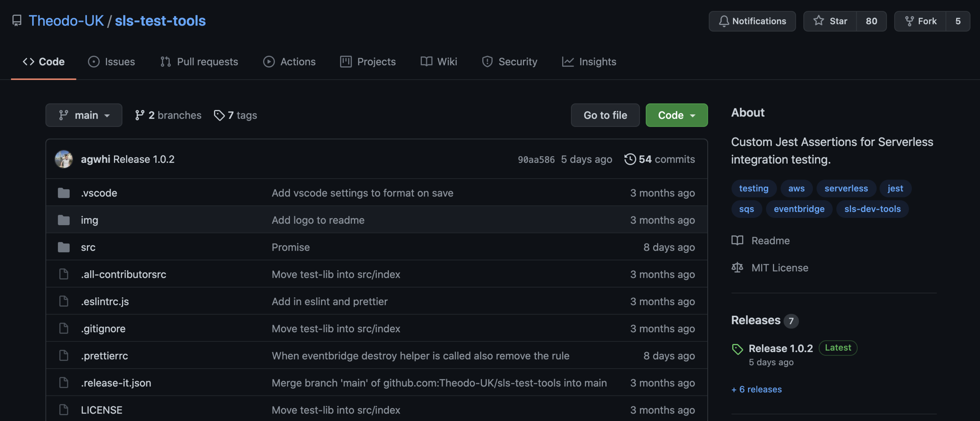Viewport: 980px width, 421px height.
Task: Click the + 6 releases link
Action: coord(757,389)
